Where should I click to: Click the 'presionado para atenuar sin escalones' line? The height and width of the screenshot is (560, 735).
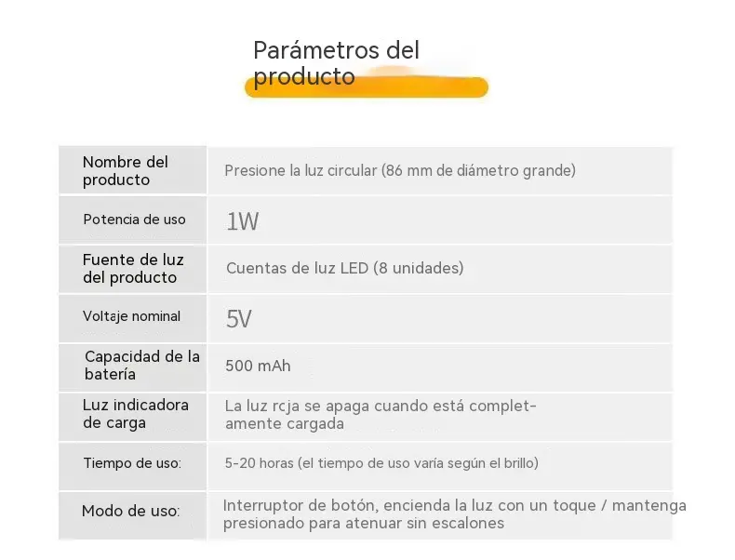(363, 523)
